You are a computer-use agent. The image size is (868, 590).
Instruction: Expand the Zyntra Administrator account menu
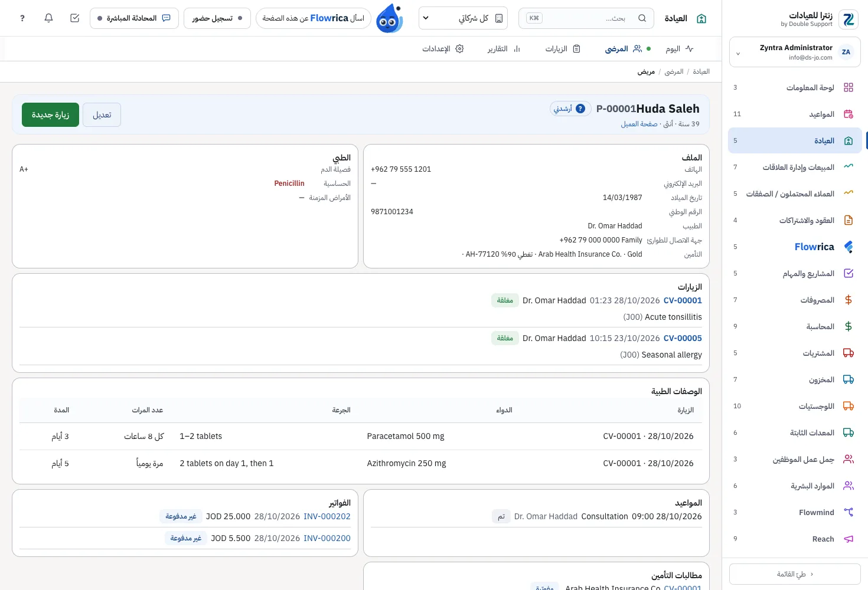coord(795,52)
